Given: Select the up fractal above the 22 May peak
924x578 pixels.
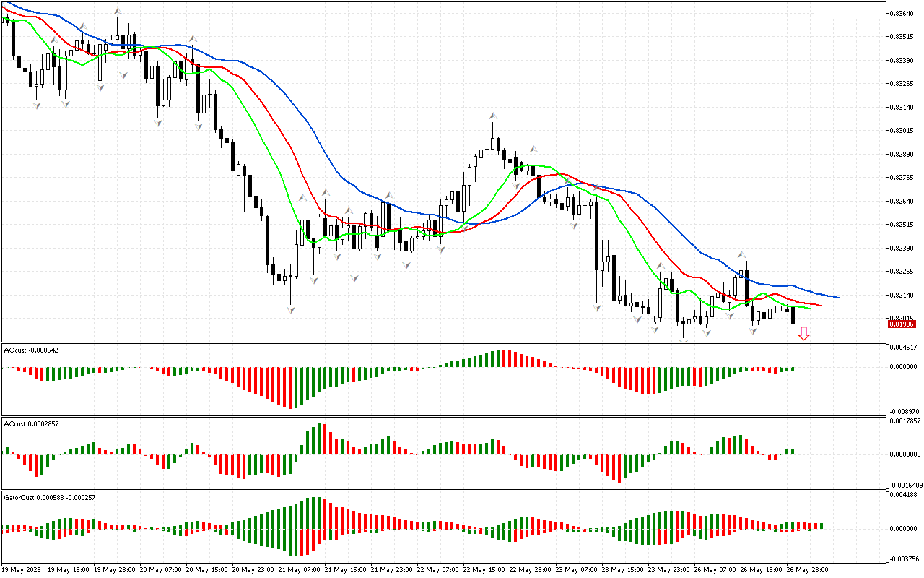Looking at the screenshot, I should (x=493, y=116).
